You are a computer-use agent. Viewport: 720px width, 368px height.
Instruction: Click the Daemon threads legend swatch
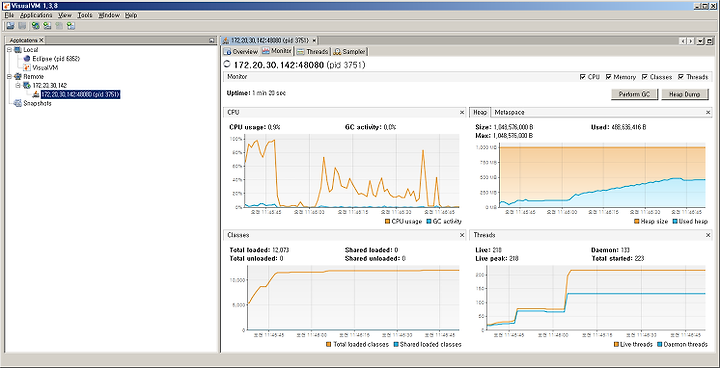(660, 344)
